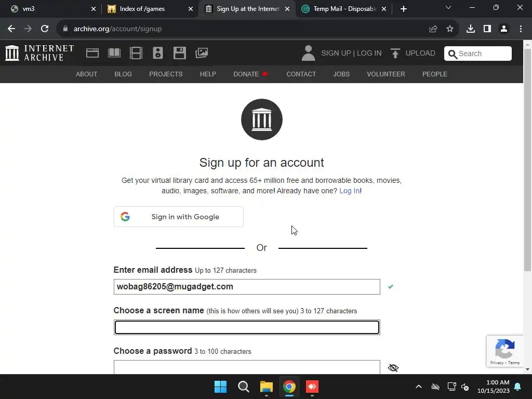
Task: Switch to Index of /games tab
Action: [149, 9]
